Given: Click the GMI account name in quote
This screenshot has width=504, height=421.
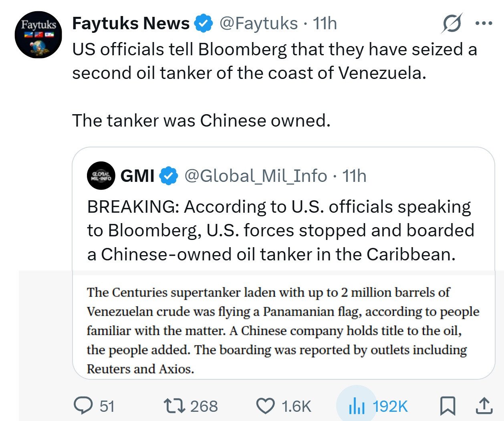Looking at the screenshot, I should (137, 176).
